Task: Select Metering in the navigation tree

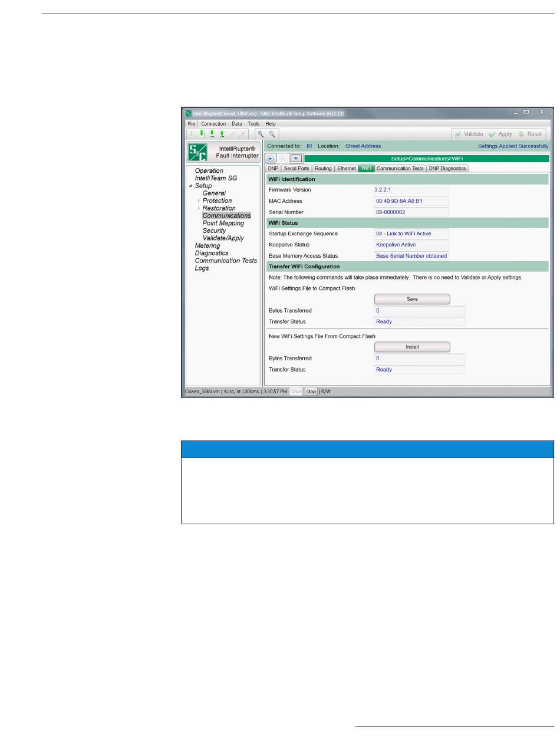Action: [207, 246]
